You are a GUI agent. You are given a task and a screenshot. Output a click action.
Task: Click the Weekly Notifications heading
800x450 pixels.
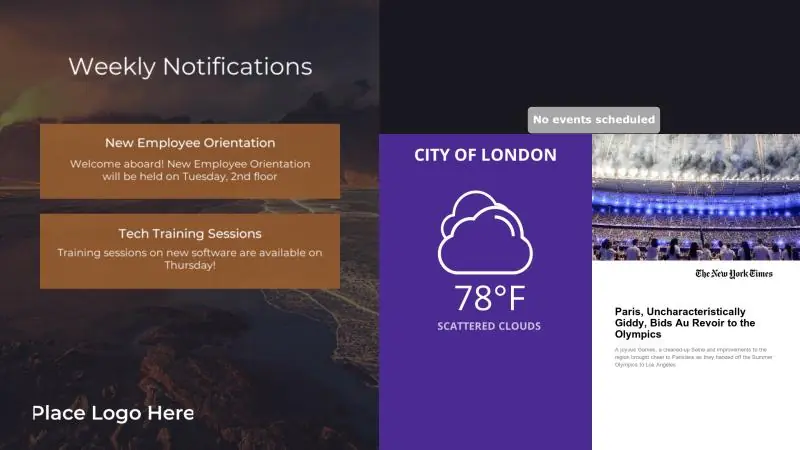click(x=190, y=67)
